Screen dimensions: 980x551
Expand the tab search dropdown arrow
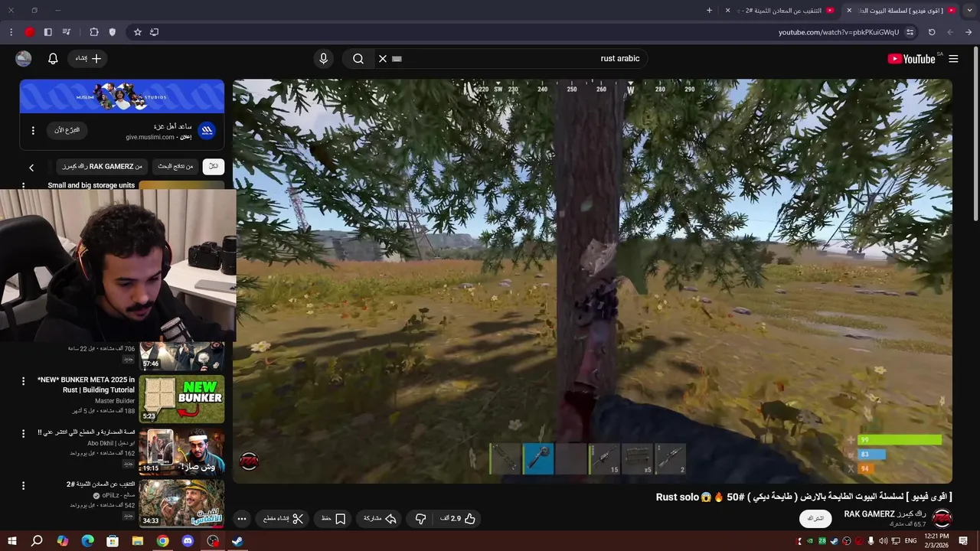(969, 11)
